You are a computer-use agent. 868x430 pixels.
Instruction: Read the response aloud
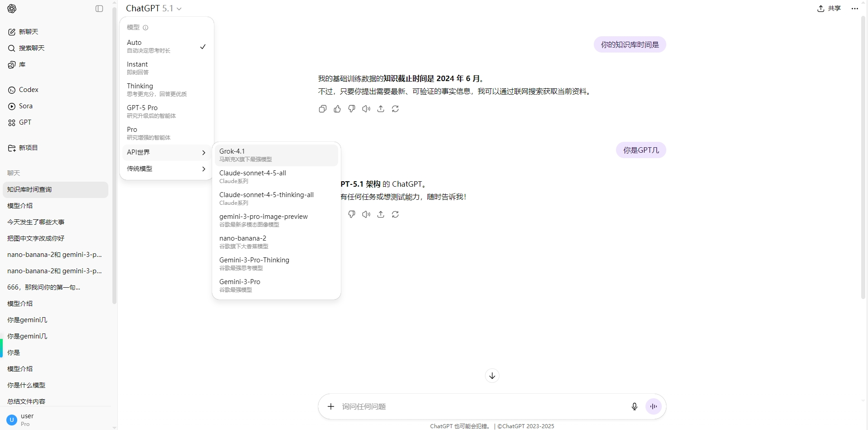[x=366, y=109]
